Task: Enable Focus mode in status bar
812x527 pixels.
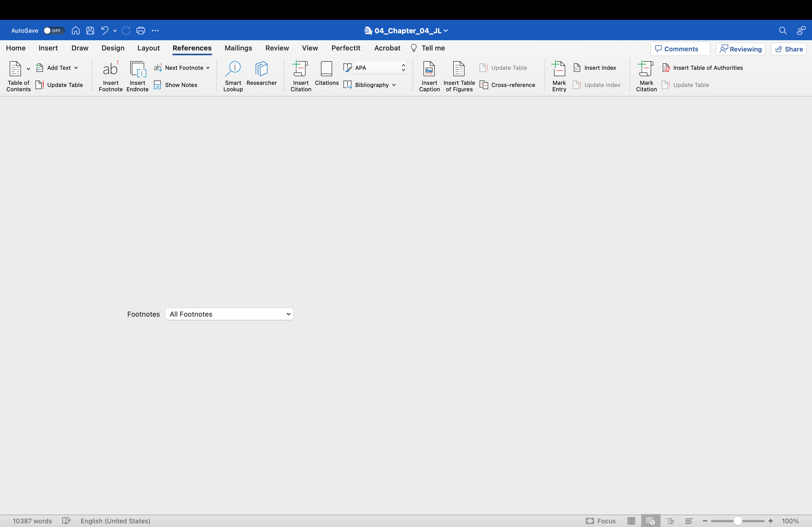Action: point(601,521)
